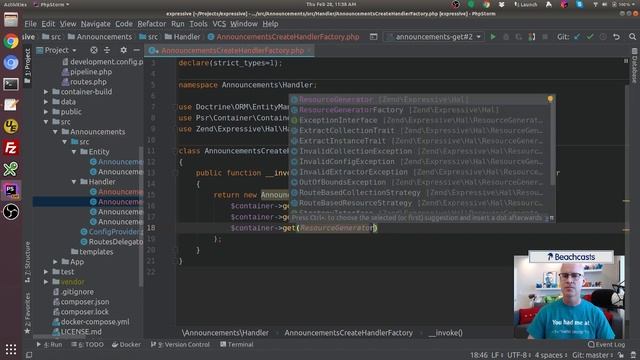Click the Stop square icon
Image resolution: width=640 pixels, height=360 pixels.
pyautogui.click(x=544, y=37)
